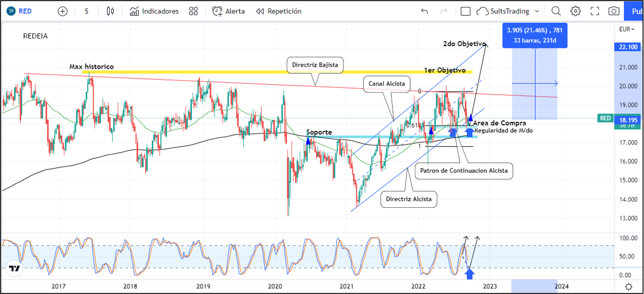
Task: Select the layout square icon
Action: [x=466, y=11]
